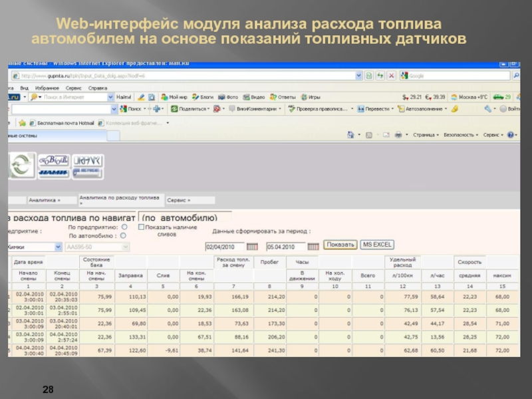Enable Показать наличие сливов checkbox
Screen dimensions: 532x399
(x=141, y=227)
